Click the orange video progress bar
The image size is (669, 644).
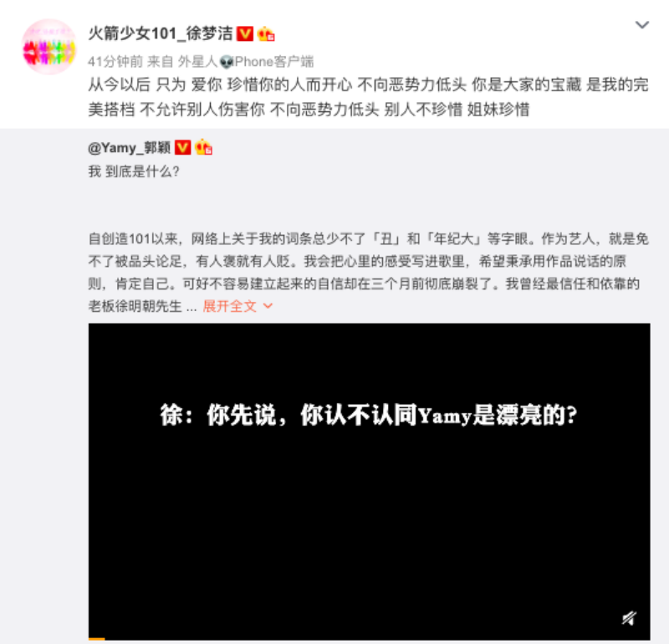coord(96,639)
